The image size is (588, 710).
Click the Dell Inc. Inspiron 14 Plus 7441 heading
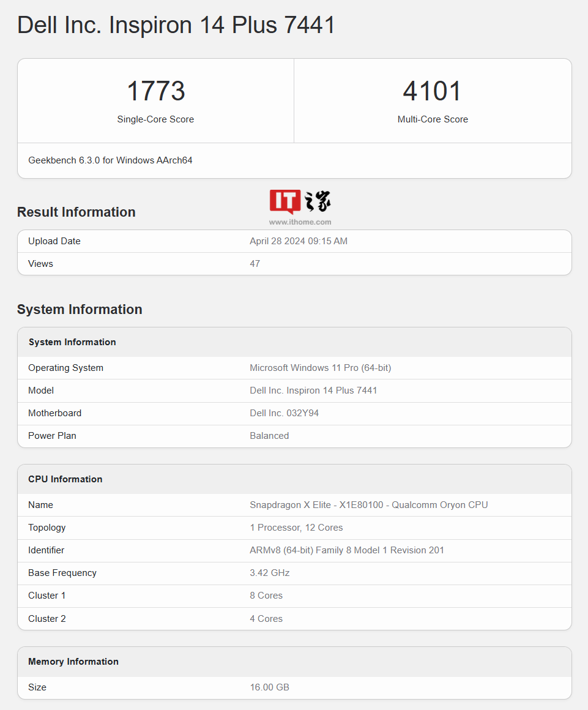[176, 24]
